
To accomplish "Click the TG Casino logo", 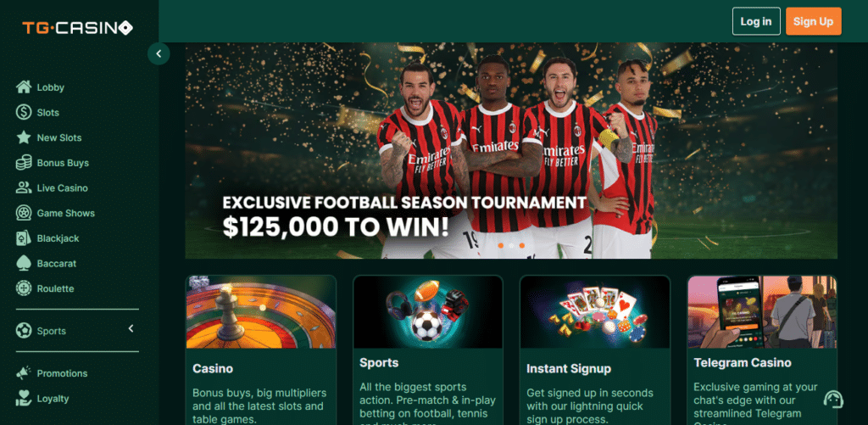I will (77, 28).
